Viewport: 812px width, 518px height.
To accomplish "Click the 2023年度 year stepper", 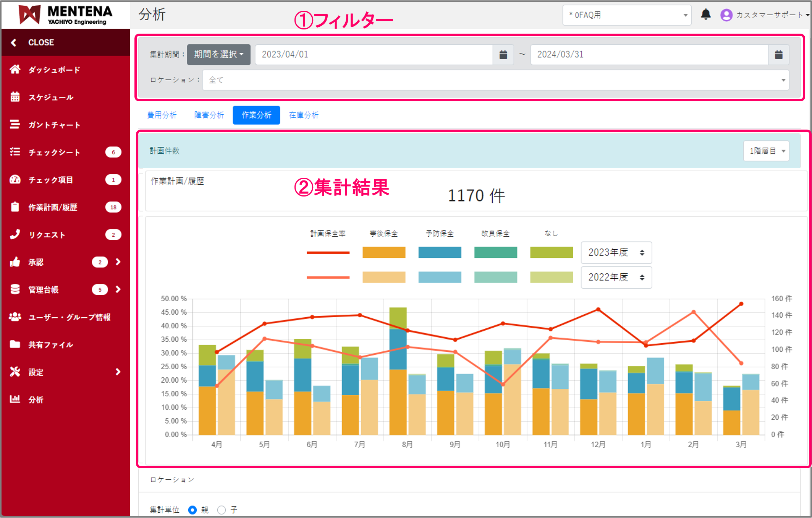I will 616,253.
